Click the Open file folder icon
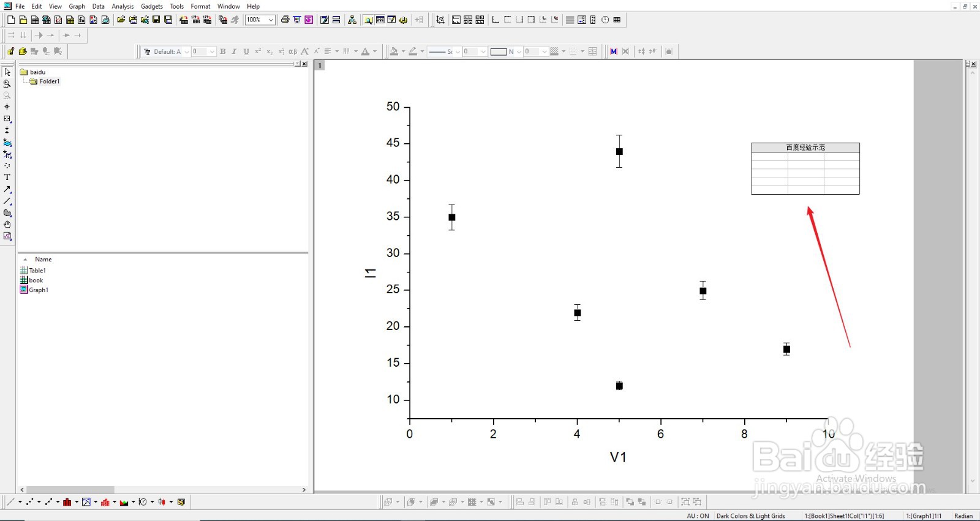This screenshot has height=521, width=980. (121, 20)
